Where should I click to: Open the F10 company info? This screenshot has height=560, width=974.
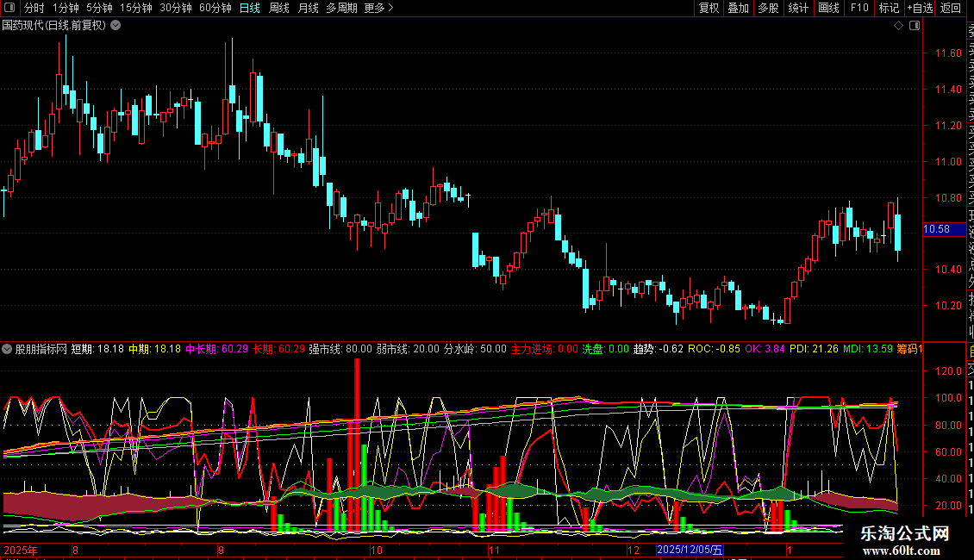pos(858,8)
